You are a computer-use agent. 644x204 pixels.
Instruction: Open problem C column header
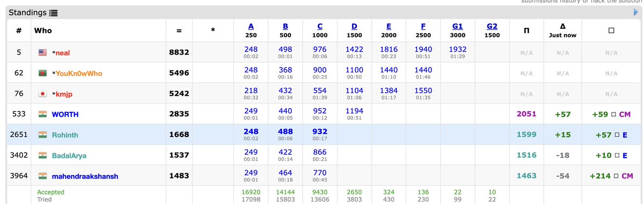coord(320,26)
